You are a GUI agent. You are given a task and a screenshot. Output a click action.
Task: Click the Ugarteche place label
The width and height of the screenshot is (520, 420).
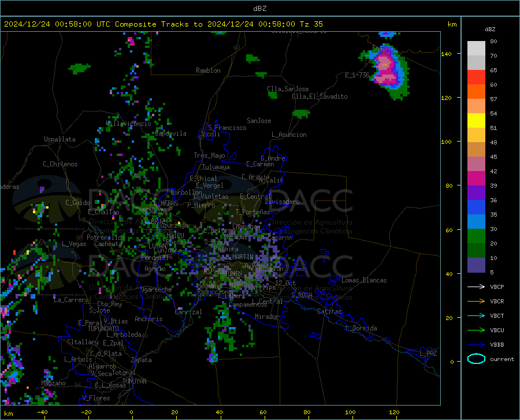point(156,289)
